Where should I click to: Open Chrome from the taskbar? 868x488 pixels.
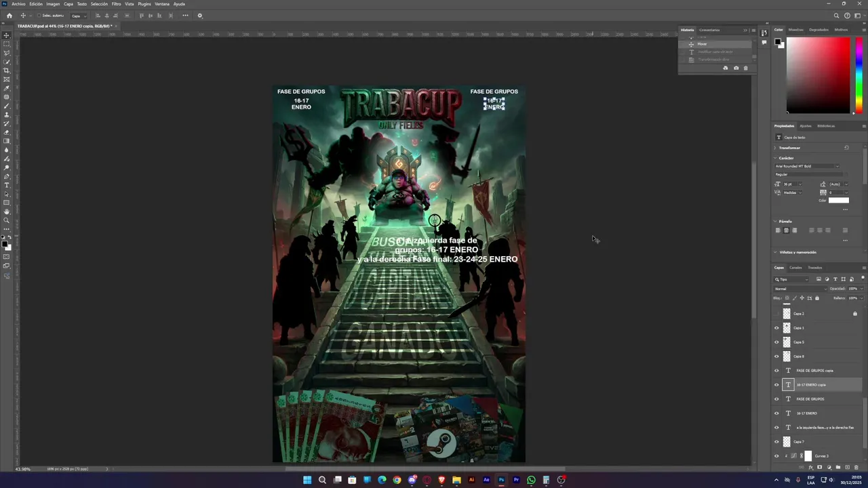click(x=397, y=480)
